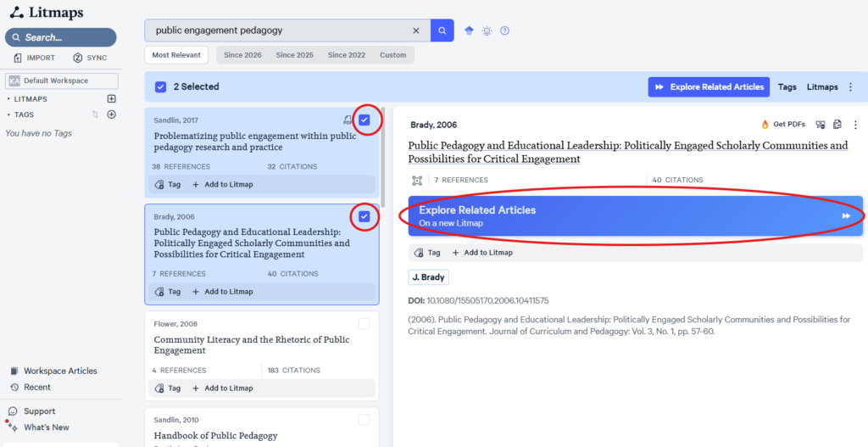
Task: Open selection bar more options menu
Action: [x=851, y=87]
